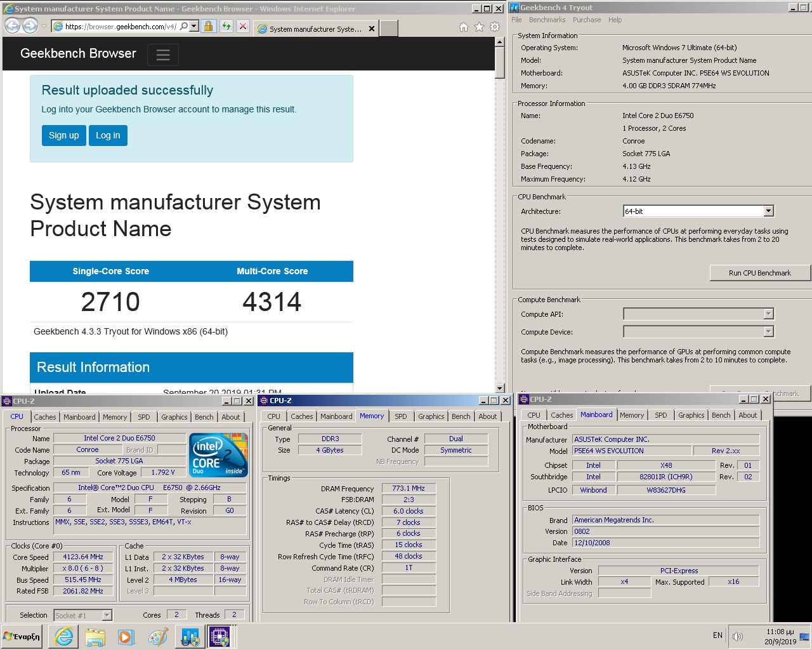812x650 pixels.
Task: Click IE logo in browser title bar
Action: tap(8, 9)
